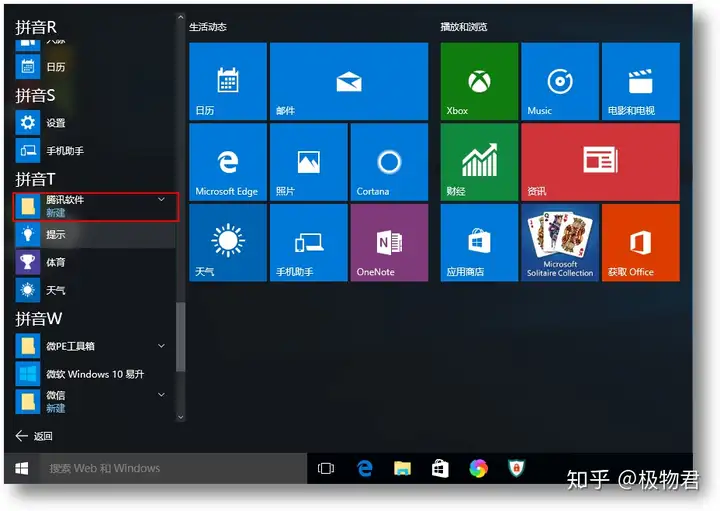720x511 pixels.
Task: Click the 播放和浏览 group title
Action: [464, 27]
